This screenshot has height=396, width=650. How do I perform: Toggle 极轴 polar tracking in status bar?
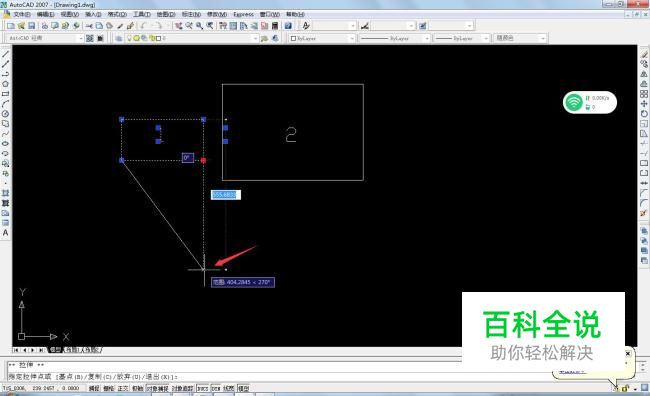pos(138,389)
